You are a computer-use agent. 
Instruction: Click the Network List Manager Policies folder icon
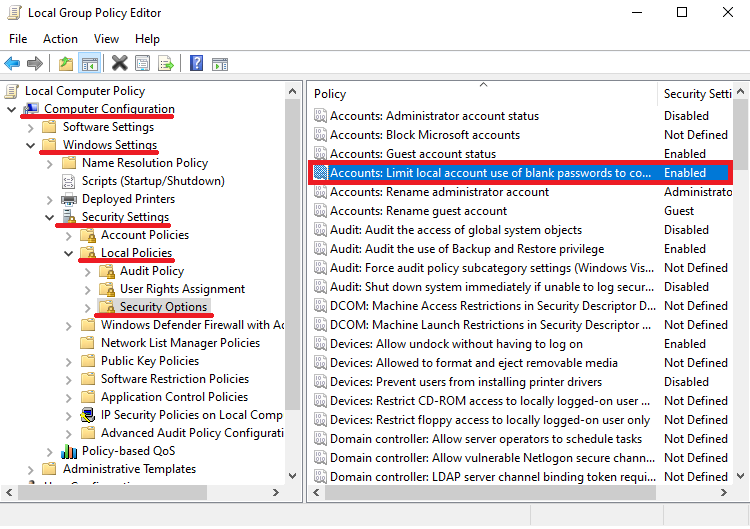click(x=88, y=343)
